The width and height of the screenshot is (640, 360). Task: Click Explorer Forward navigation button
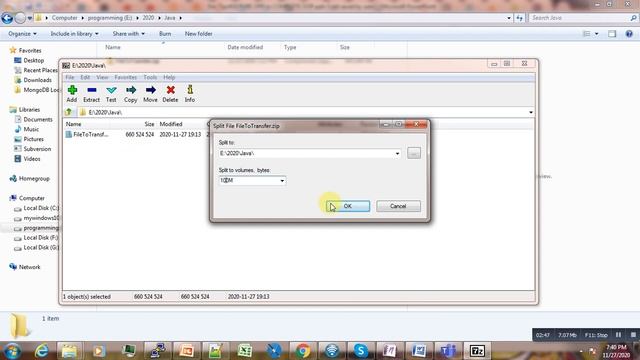(20, 18)
